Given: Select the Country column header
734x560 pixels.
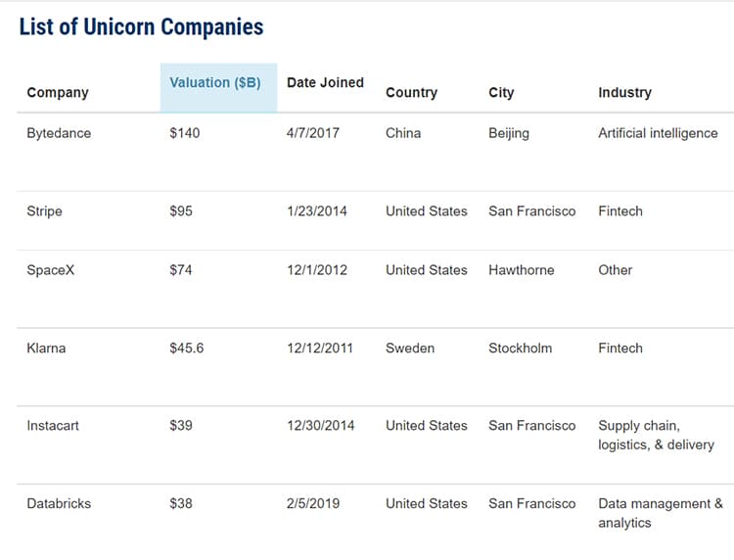Looking at the screenshot, I should pos(411,93).
